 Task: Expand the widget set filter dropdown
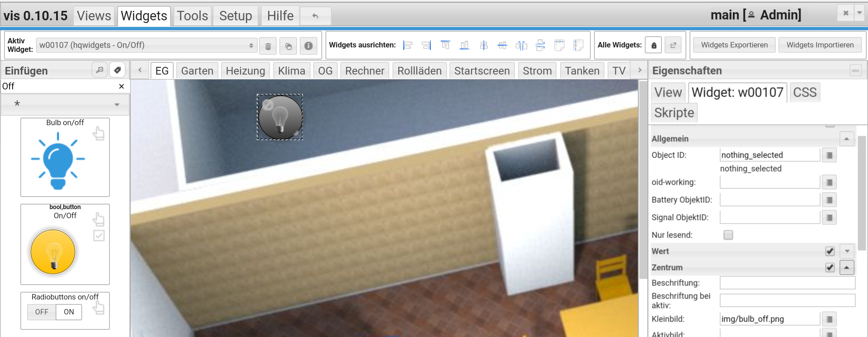65,104
